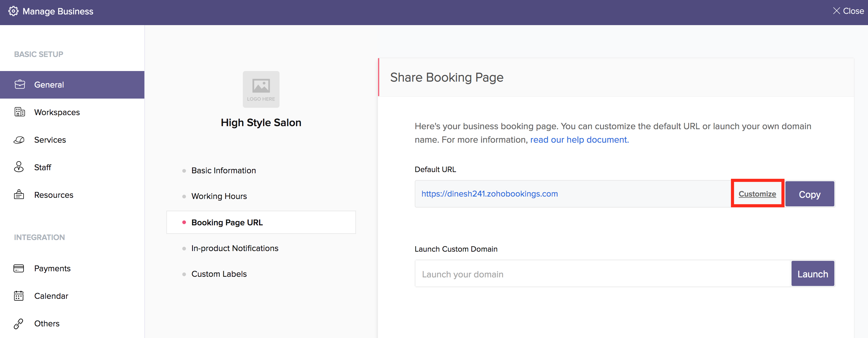This screenshot has width=868, height=338.
Task: Click the Payments card icon
Action: [x=19, y=268]
